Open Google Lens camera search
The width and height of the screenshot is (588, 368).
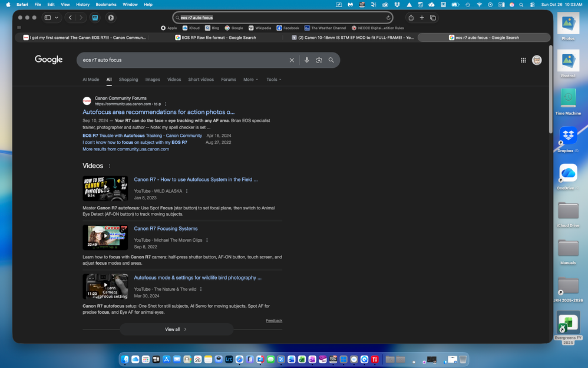(x=319, y=60)
